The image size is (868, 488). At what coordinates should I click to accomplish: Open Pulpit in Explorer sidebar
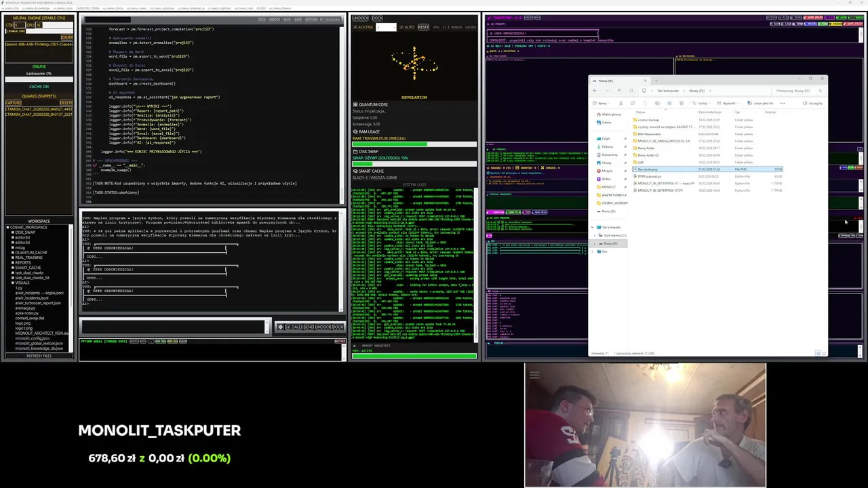tap(605, 139)
